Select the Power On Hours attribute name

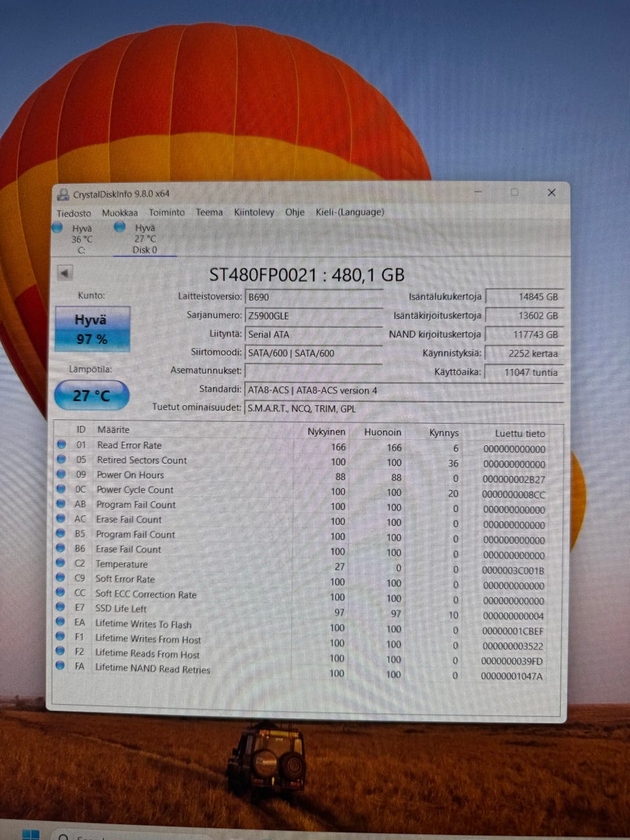130,474
